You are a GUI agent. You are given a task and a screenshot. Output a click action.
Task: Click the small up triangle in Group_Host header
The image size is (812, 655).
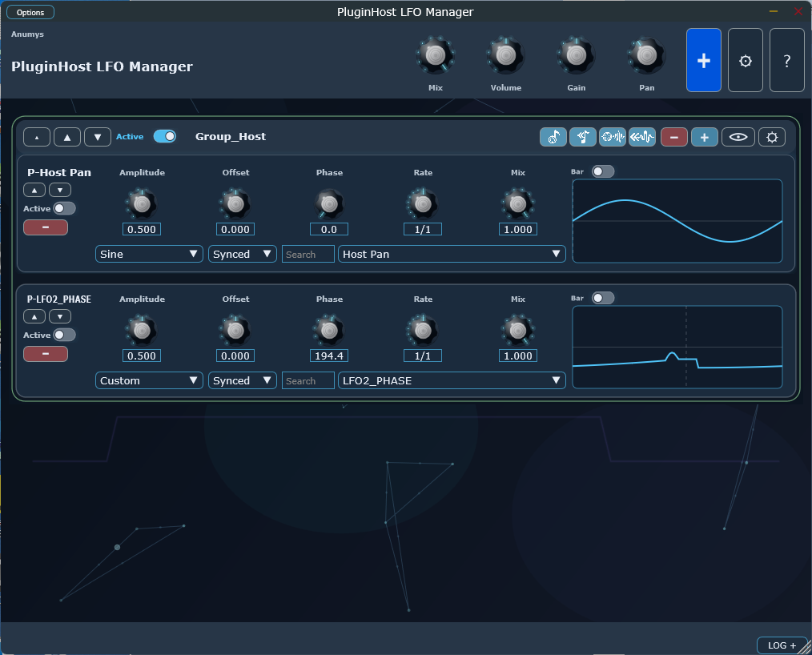37,137
